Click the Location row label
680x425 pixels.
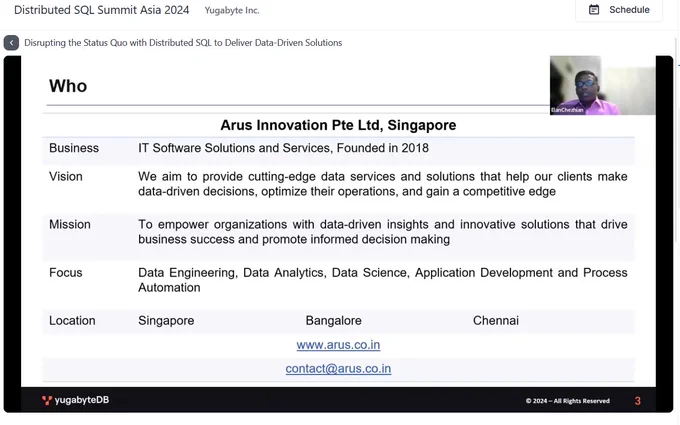[72, 320]
